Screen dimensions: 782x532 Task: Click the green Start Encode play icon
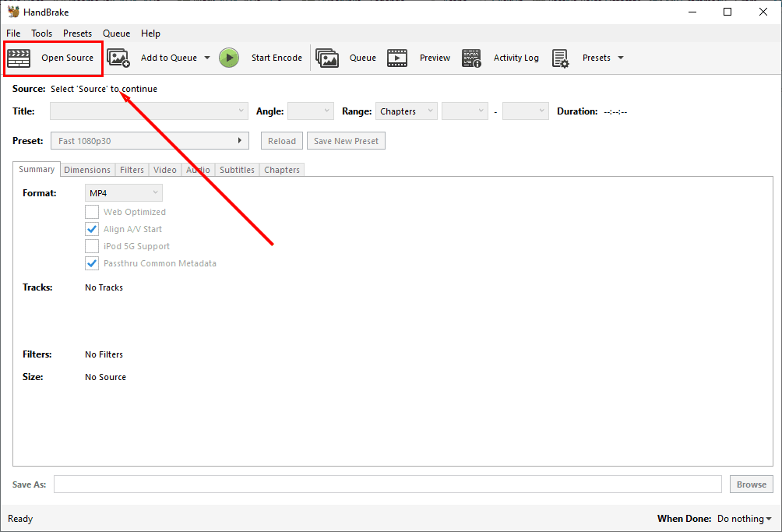pos(229,58)
